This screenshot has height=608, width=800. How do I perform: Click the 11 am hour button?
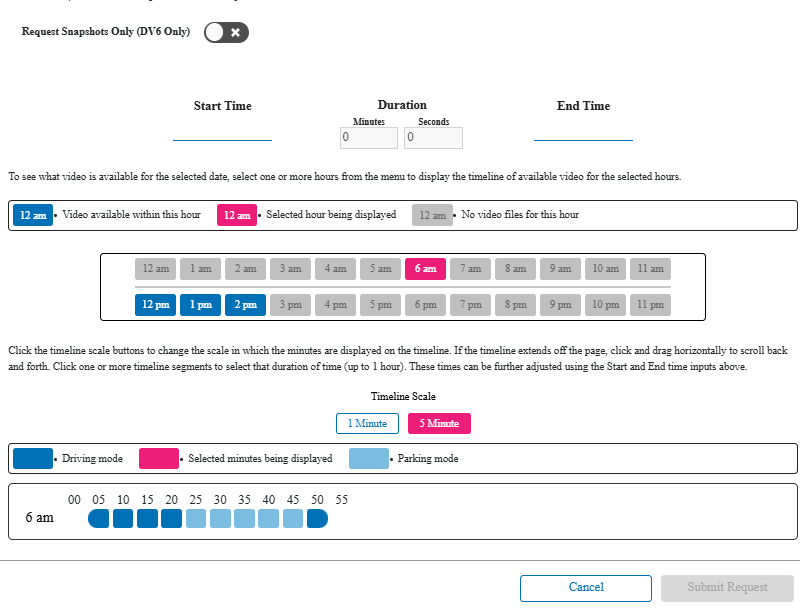pyautogui.click(x=650, y=269)
